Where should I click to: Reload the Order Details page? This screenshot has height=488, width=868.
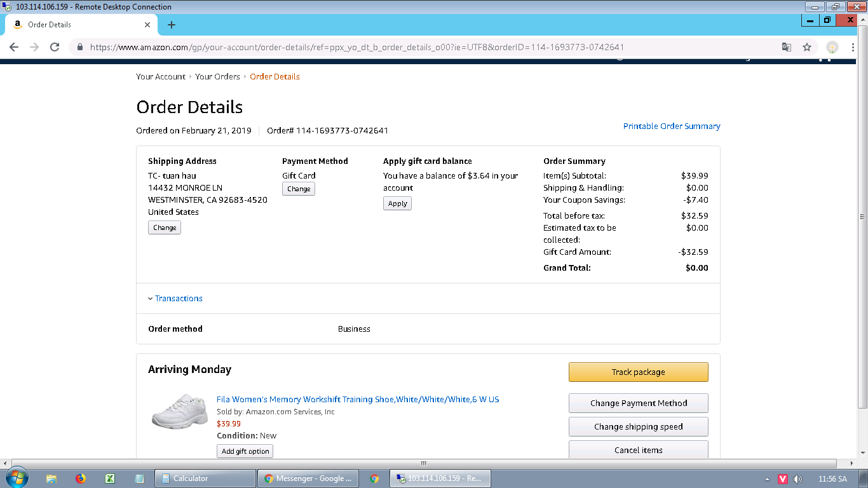click(55, 47)
